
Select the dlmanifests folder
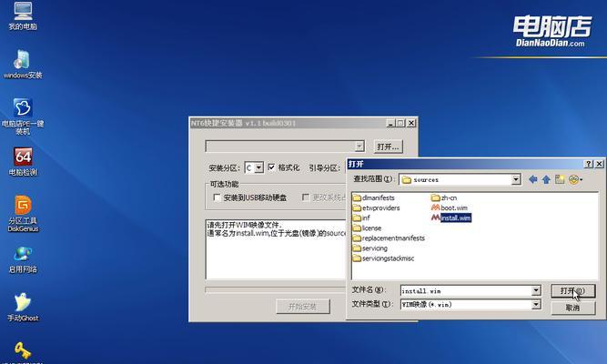374,197
